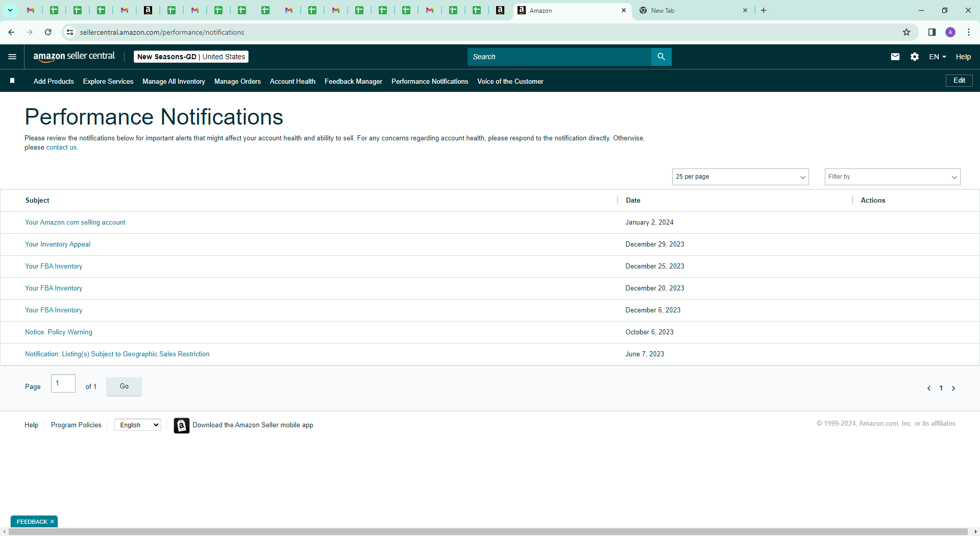Open a new browser tab with plus
980x536 pixels.
click(x=764, y=10)
